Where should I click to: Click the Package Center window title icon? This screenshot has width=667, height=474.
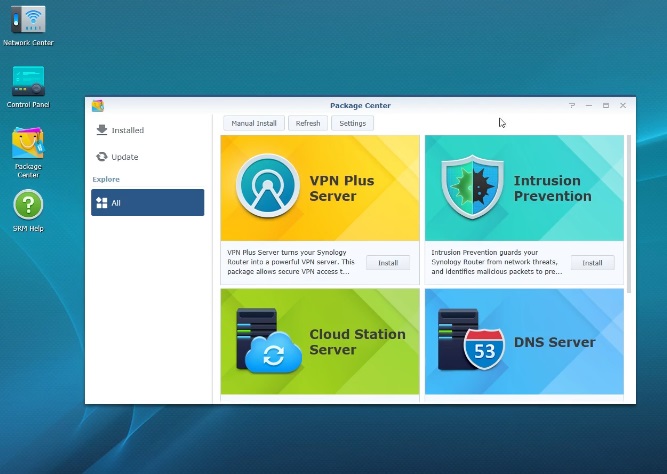click(98, 106)
